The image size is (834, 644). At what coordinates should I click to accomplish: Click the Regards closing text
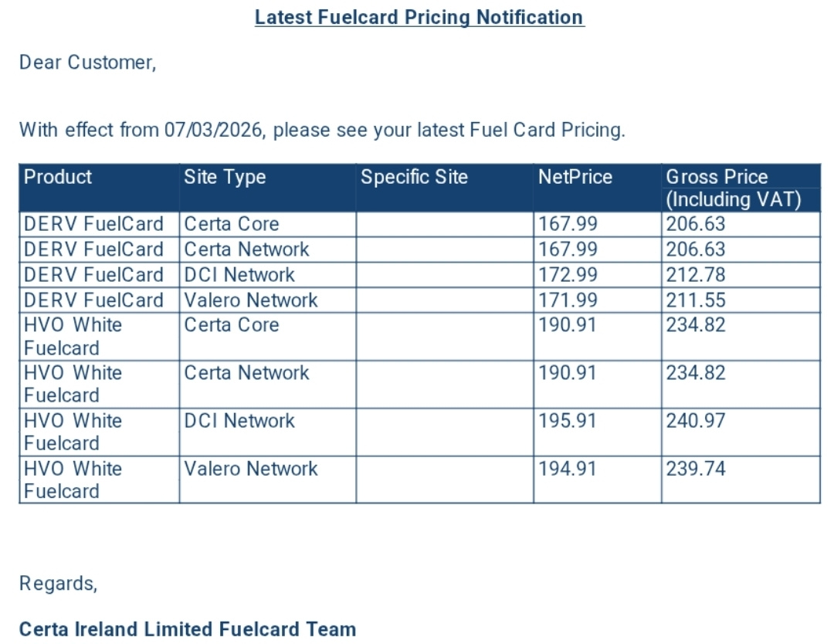tap(59, 584)
